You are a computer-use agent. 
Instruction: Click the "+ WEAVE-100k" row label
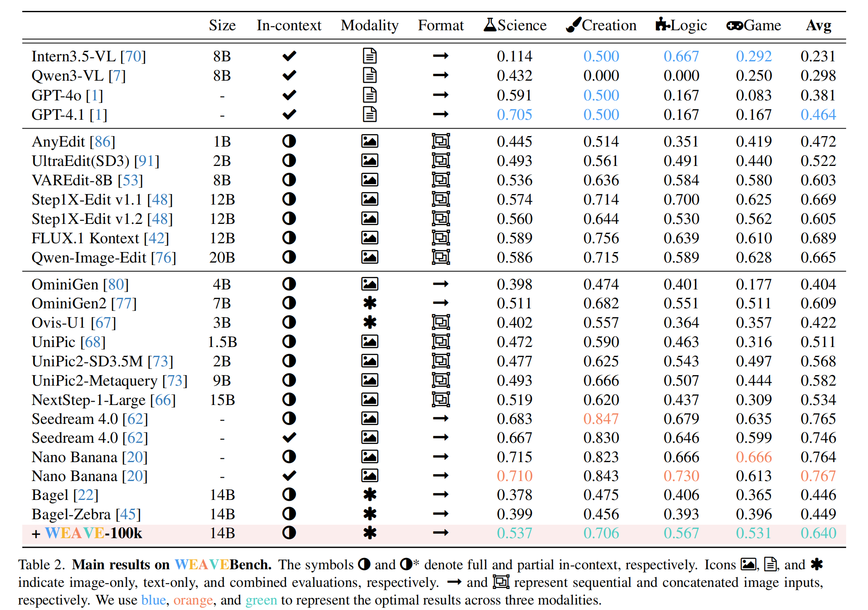click(87, 533)
